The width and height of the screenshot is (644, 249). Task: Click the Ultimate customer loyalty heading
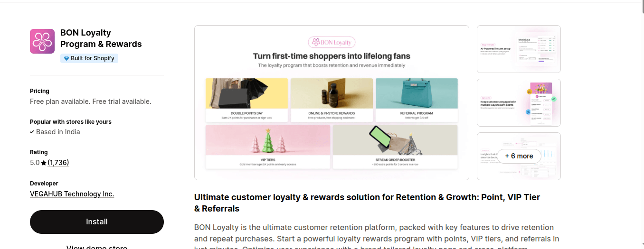[367, 203]
